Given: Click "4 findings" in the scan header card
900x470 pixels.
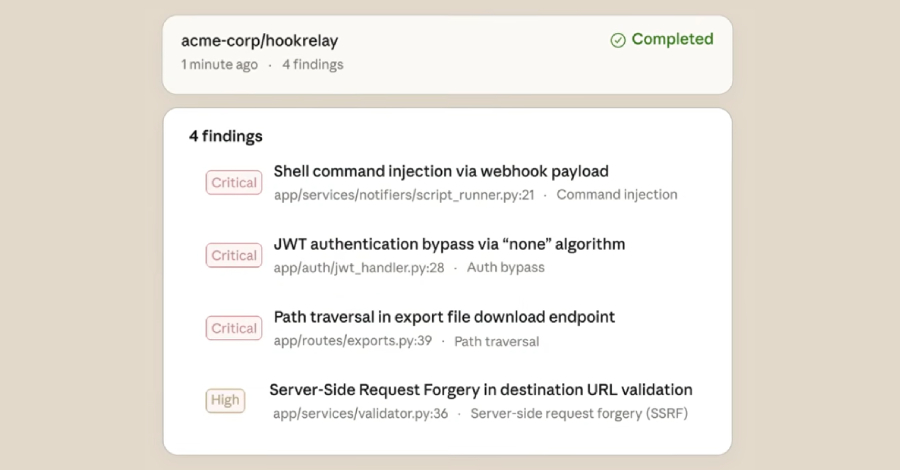Looking at the screenshot, I should coord(312,65).
